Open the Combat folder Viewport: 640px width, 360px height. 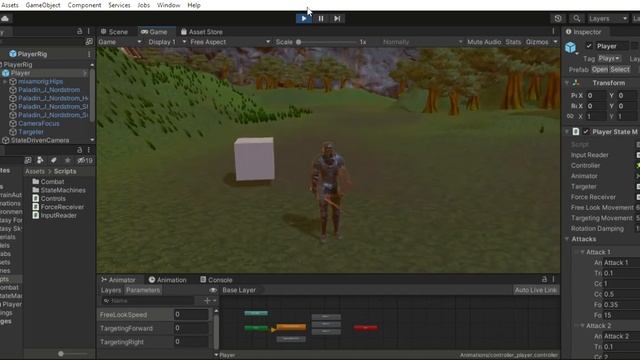pyautogui.click(x=48, y=182)
